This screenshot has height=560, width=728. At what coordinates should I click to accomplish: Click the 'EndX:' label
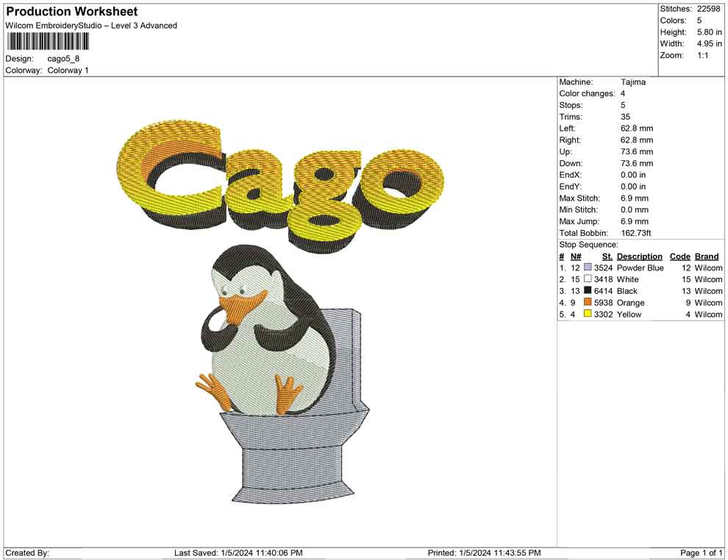point(570,175)
